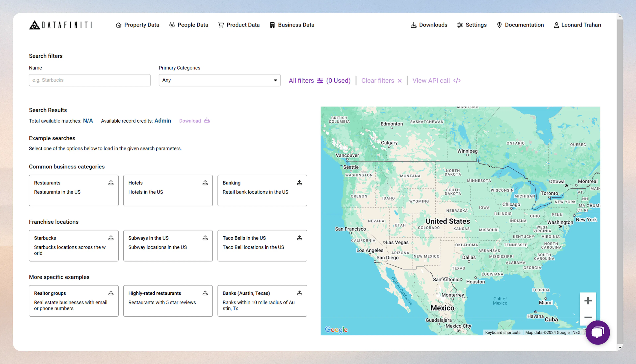This screenshot has width=636, height=364.
Task: Open Settings from the top navigation
Action: (x=460, y=25)
